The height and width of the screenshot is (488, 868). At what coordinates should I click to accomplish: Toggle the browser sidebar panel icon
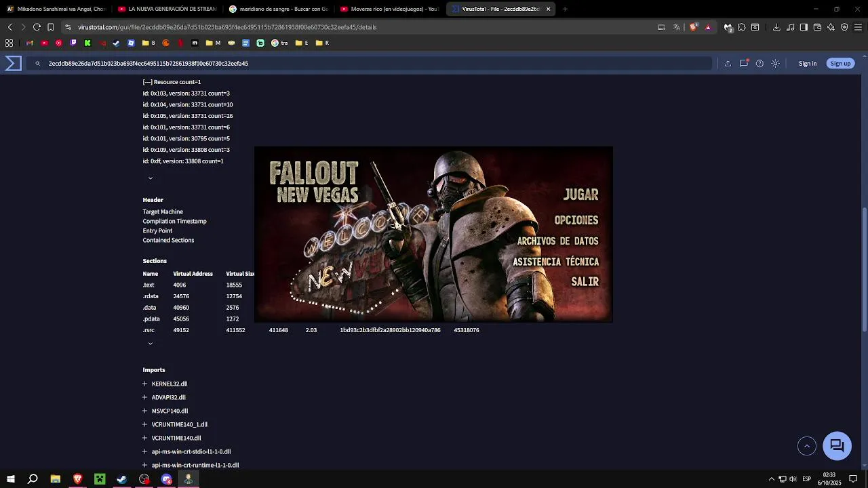(804, 27)
